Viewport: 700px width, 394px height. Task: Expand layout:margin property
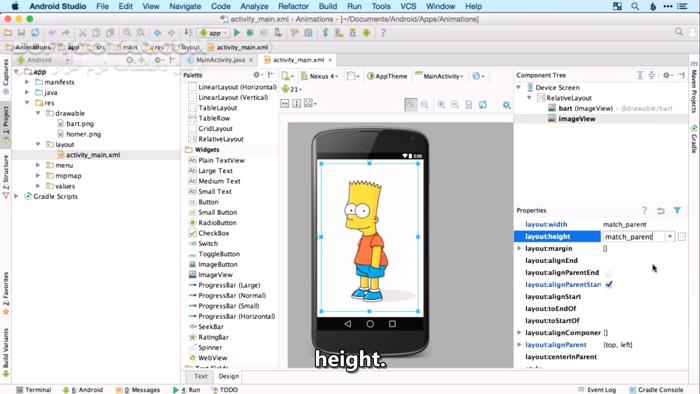[x=519, y=249]
